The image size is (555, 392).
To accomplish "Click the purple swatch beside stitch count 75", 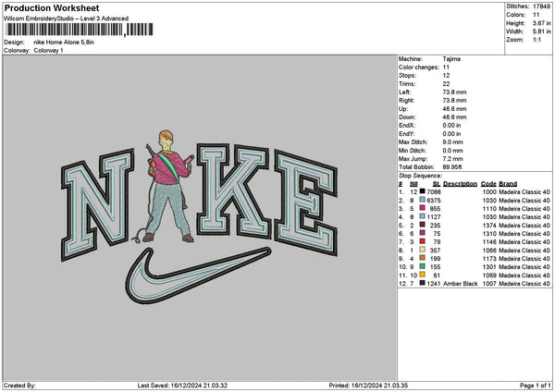I will (423, 233).
